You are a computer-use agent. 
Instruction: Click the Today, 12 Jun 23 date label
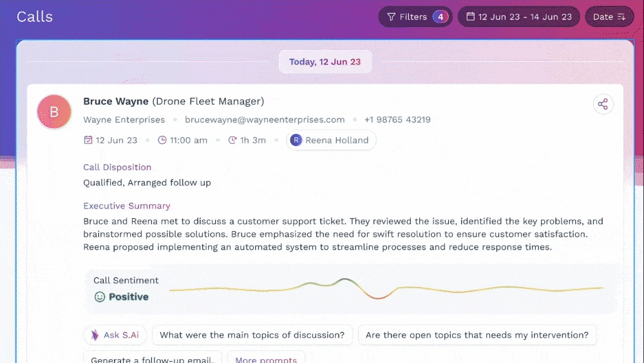point(325,62)
